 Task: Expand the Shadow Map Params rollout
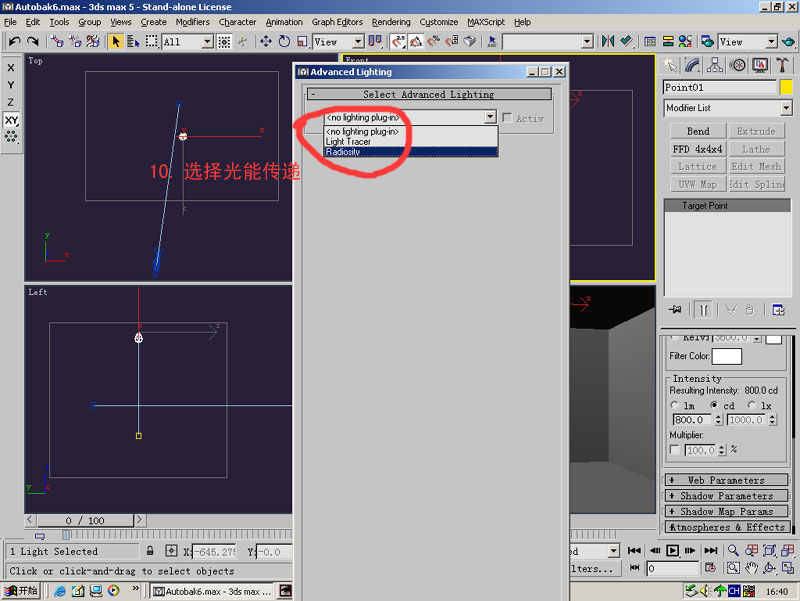[727, 511]
